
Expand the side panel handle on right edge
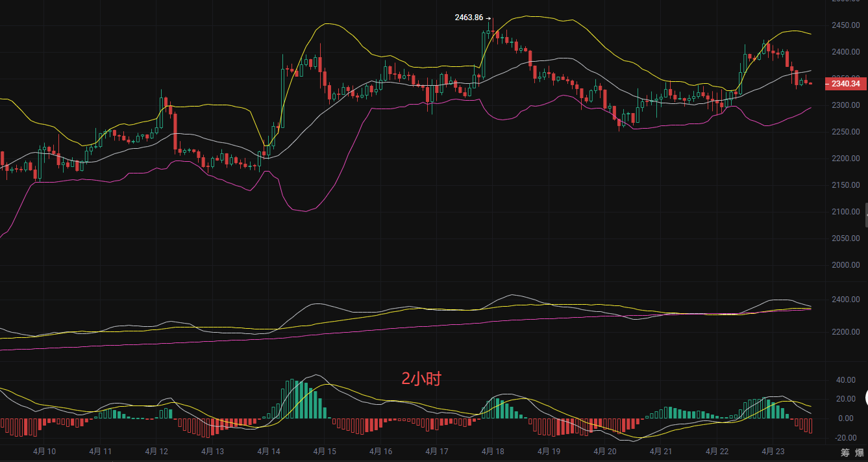pos(866,214)
